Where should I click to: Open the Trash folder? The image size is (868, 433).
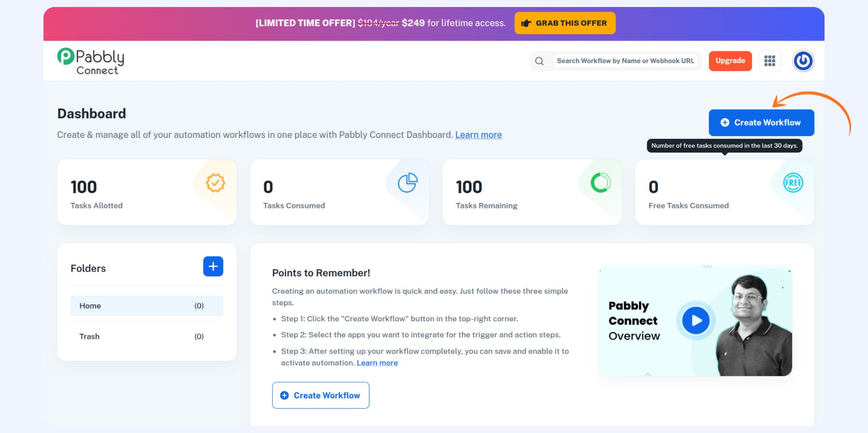(89, 336)
